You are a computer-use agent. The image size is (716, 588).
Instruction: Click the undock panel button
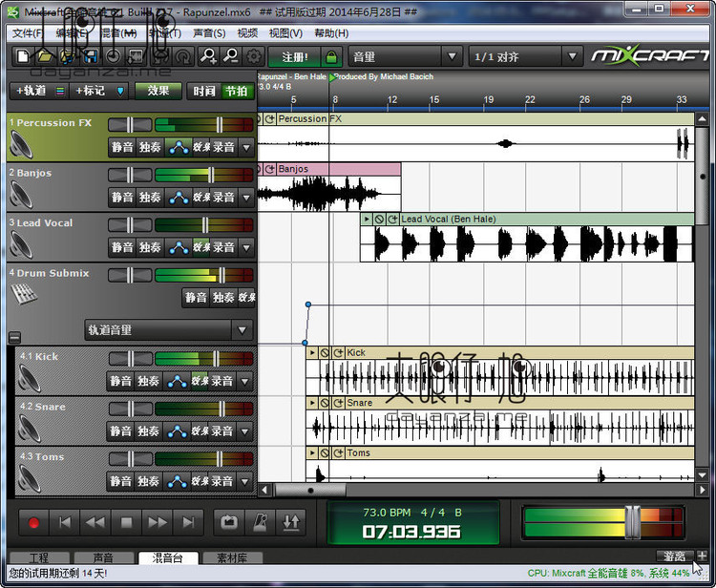click(674, 556)
